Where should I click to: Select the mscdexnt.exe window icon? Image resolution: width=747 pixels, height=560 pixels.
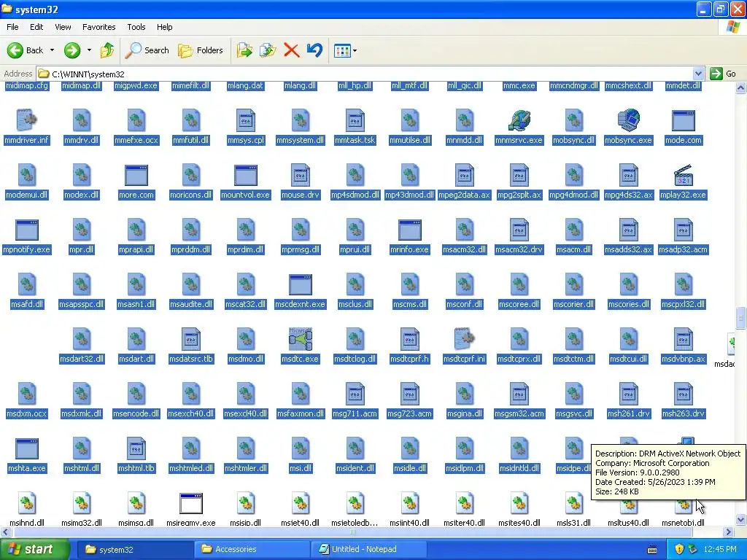300,284
